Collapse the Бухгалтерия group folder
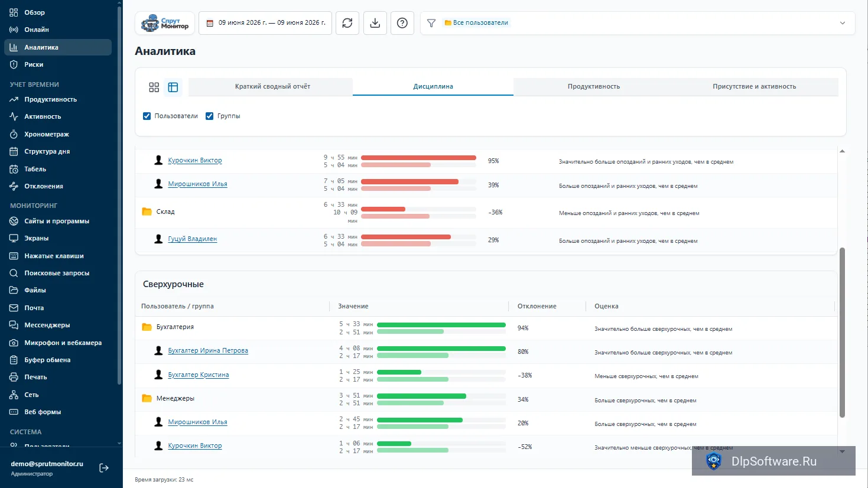The image size is (868, 488). [147, 327]
